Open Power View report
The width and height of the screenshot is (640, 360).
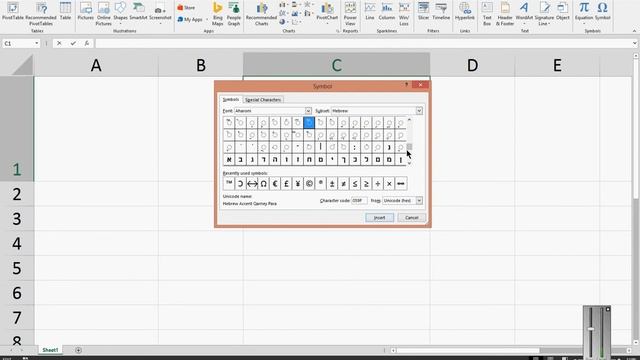(350, 14)
